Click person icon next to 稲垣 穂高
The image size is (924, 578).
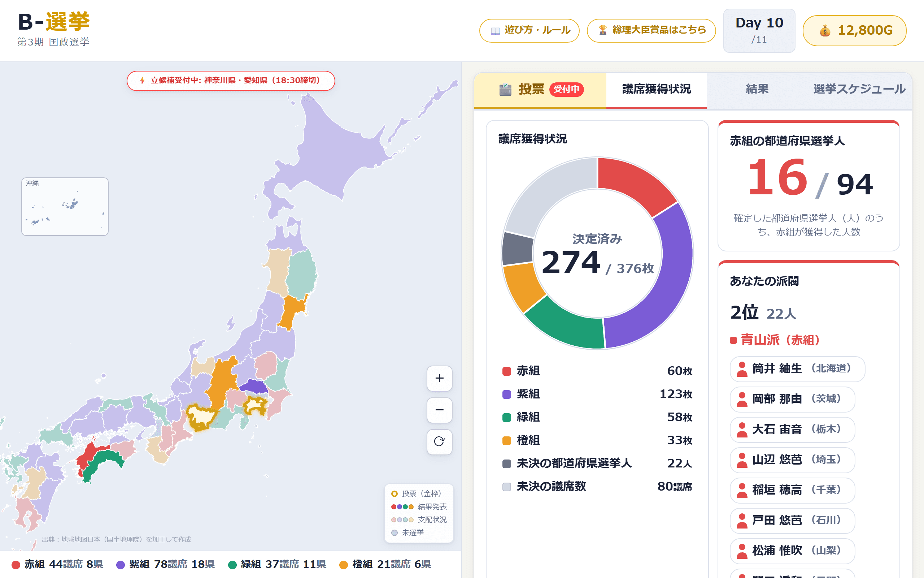pos(742,491)
